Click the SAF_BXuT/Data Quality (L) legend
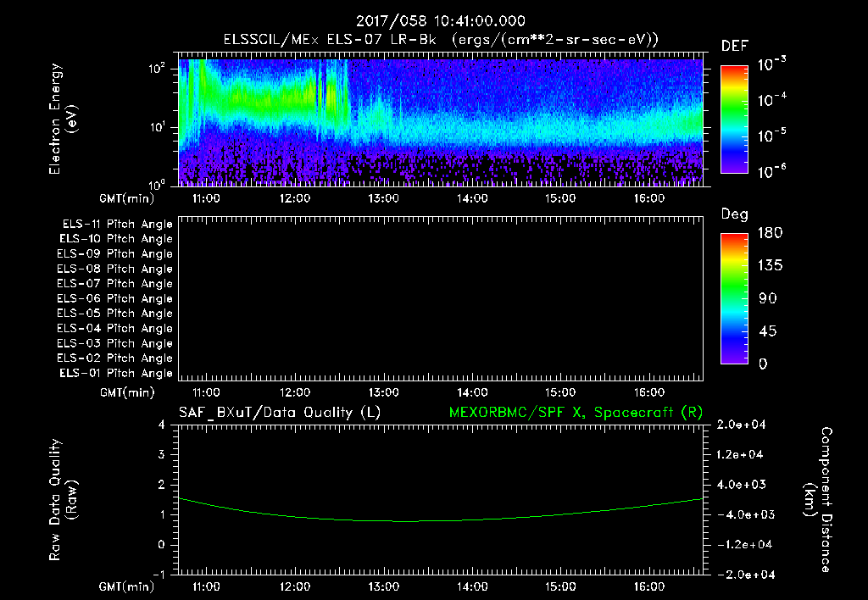 tap(280, 413)
